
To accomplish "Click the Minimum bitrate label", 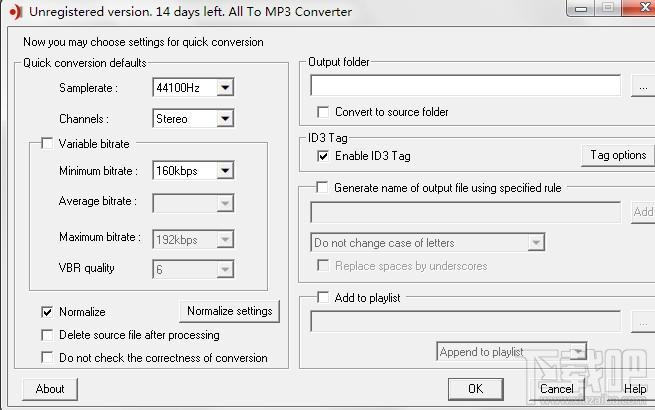I will (98, 171).
